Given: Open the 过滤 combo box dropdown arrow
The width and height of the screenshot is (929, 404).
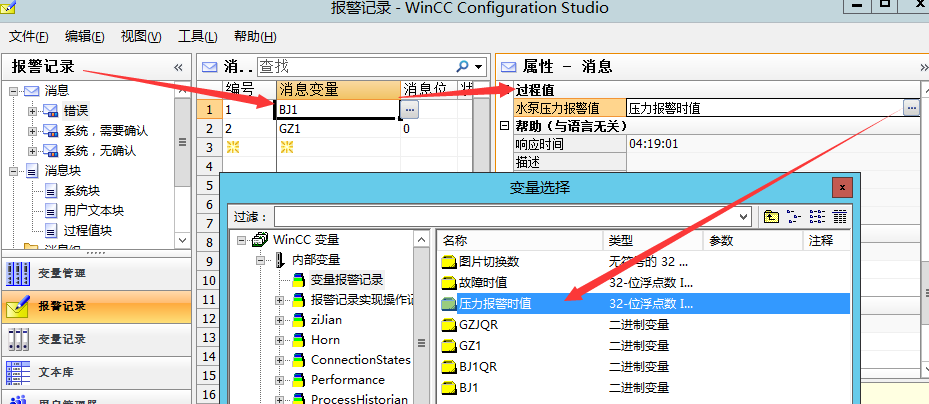Looking at the screenshot, I should point(745,217).
